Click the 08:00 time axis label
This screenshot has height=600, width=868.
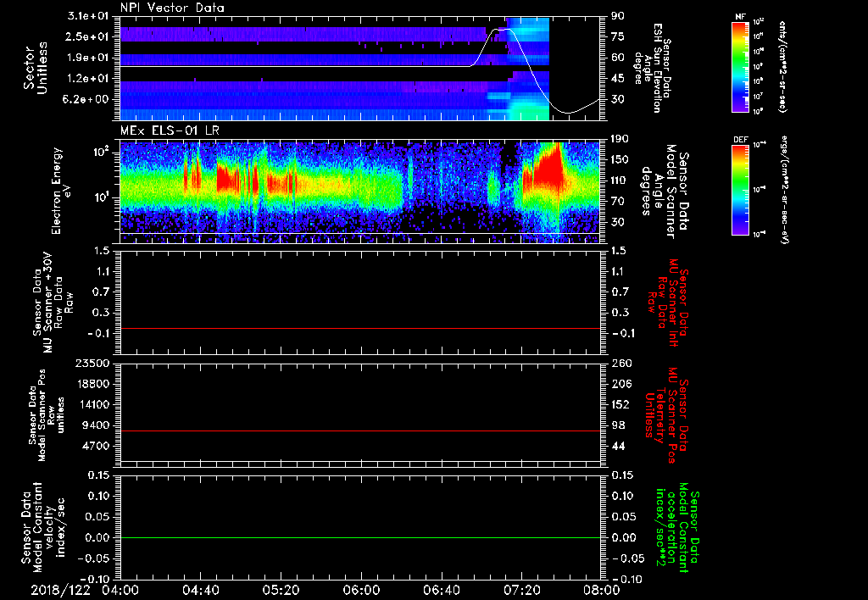[602, 590]
